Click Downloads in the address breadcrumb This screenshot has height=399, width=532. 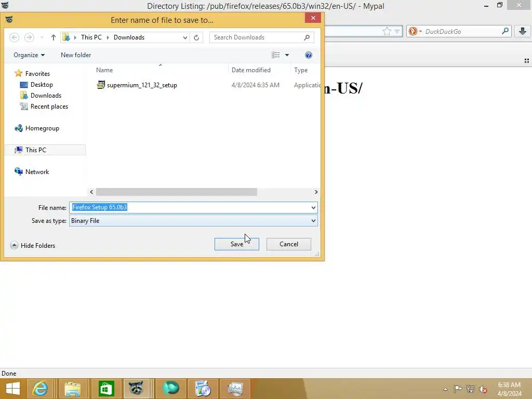click(x=129, y=37)
